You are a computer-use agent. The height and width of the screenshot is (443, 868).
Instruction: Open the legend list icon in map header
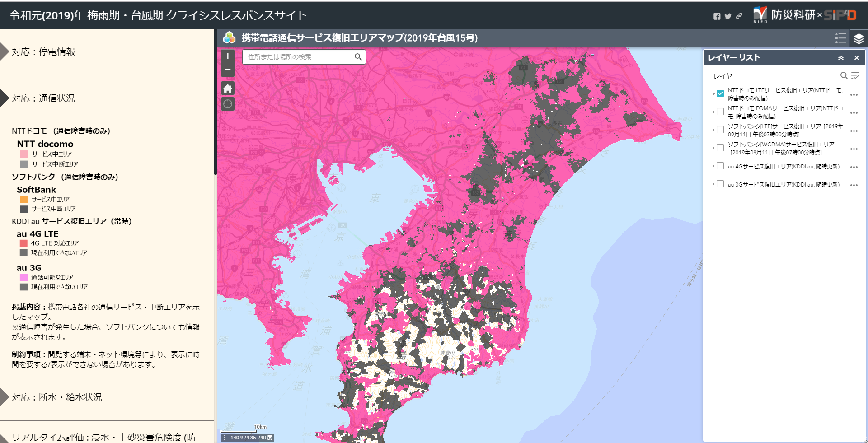[840, 38]
